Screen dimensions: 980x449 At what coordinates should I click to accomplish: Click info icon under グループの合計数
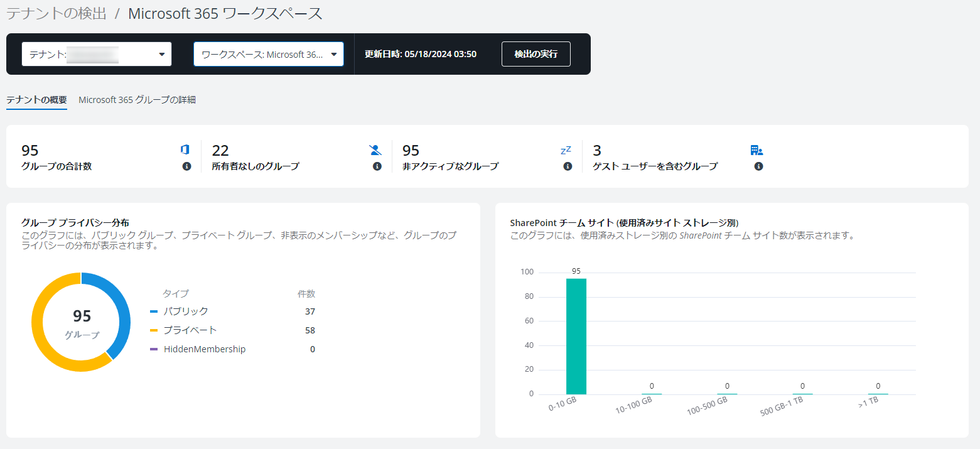tap(186, 166)
